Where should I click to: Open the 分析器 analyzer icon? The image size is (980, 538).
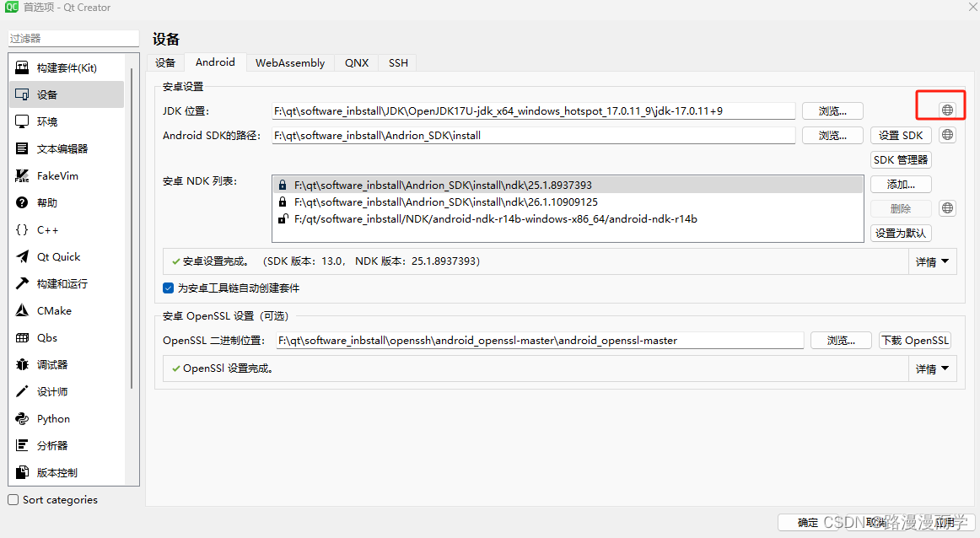click(x=22, y=445)
